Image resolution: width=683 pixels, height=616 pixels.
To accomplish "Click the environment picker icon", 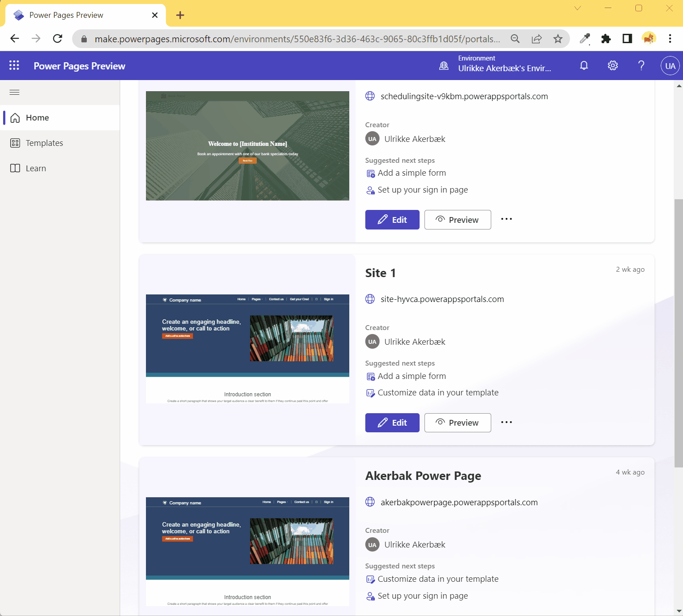I will pos(444,66).
